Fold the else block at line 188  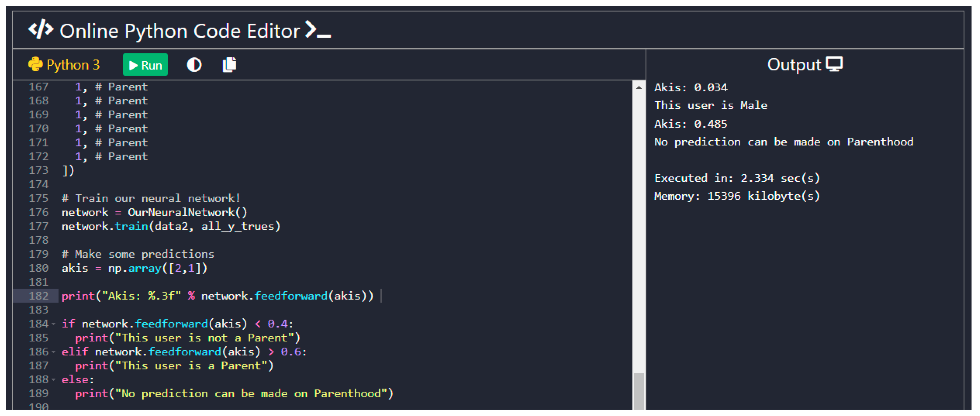click(54, 379)
